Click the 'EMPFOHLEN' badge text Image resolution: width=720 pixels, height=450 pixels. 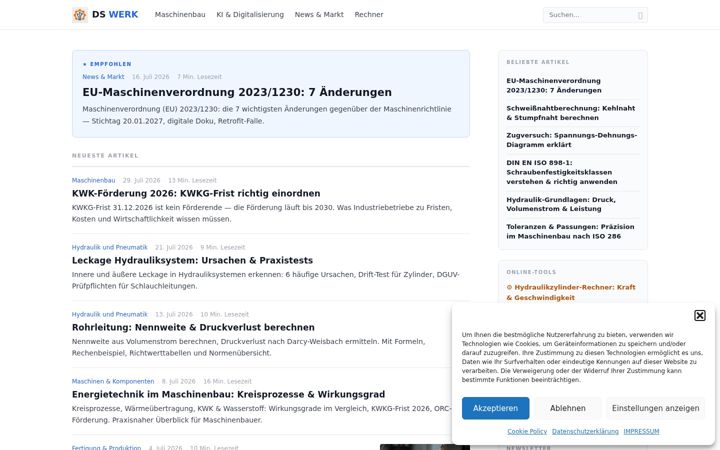(x=111, y=64)
